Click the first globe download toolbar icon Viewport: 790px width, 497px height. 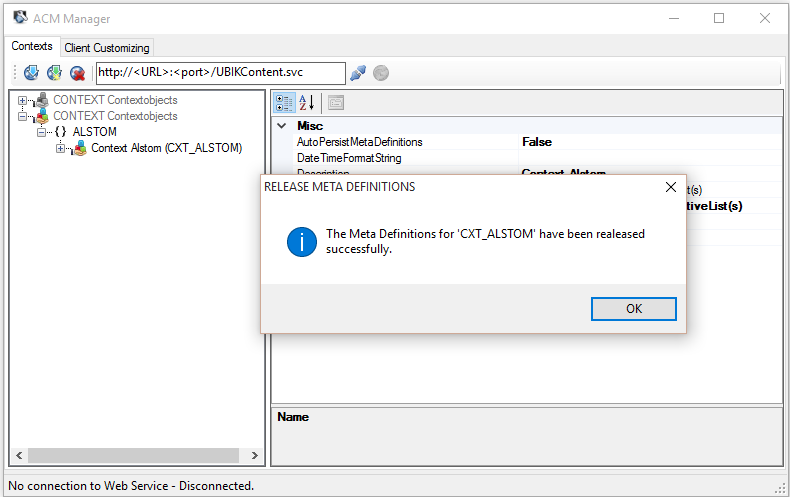32,73
